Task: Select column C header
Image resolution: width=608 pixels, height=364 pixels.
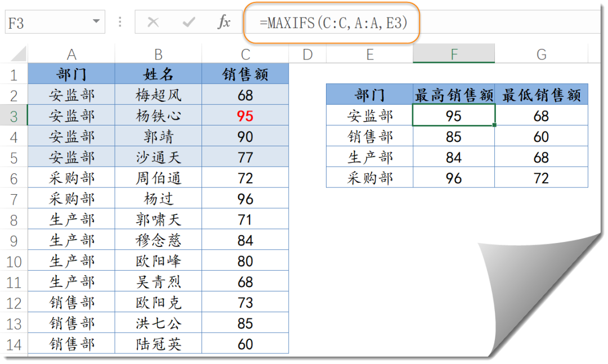Action: (x=245, y=54)
